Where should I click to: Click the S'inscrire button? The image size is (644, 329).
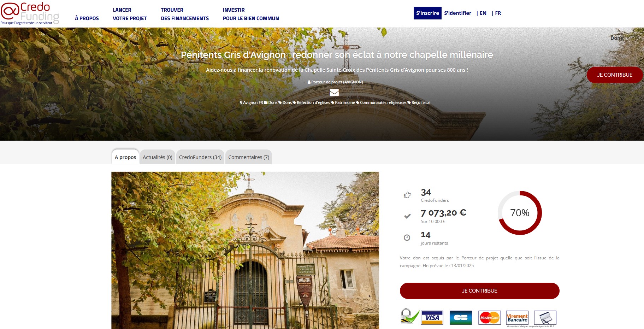coord(427,13)
